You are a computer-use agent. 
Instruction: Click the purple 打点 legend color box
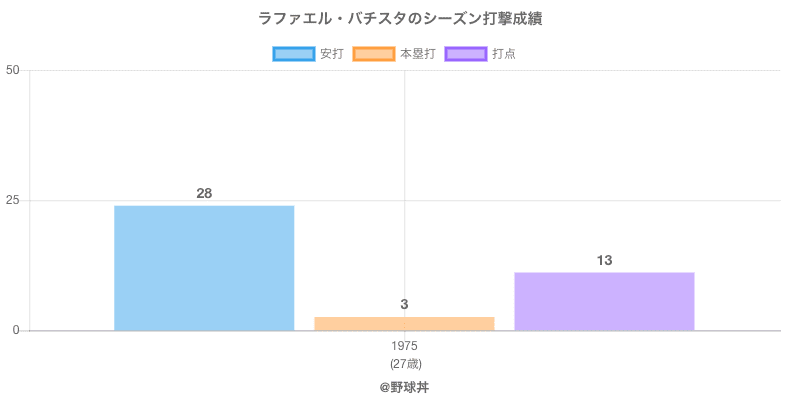pos(466,54)
